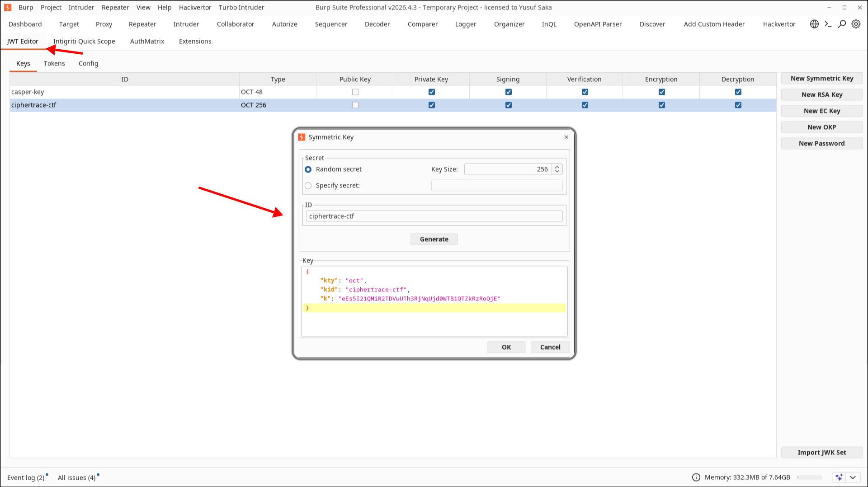Open the Intigriti Quick Scope tab

tap(84, 41)
